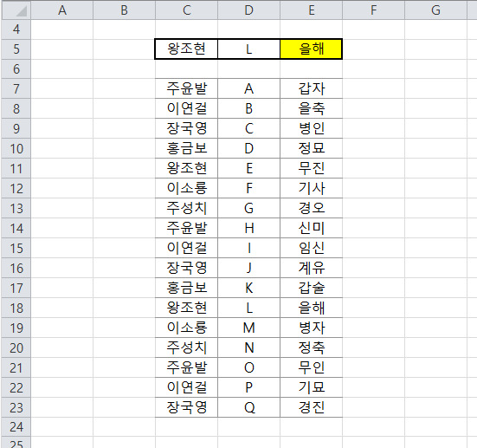
Task: Click cell E18 with 을해 in the list
Action: [x=311, y=308]
